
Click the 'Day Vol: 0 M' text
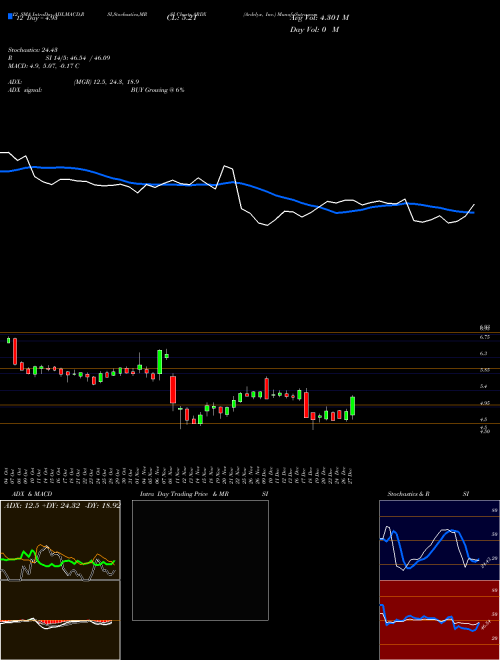point(314,30)
